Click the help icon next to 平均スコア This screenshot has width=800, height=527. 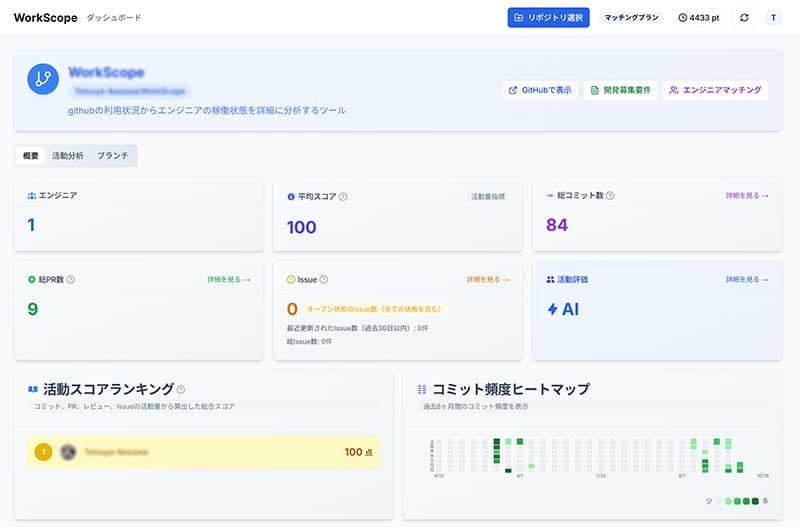(x=343, y=197)
